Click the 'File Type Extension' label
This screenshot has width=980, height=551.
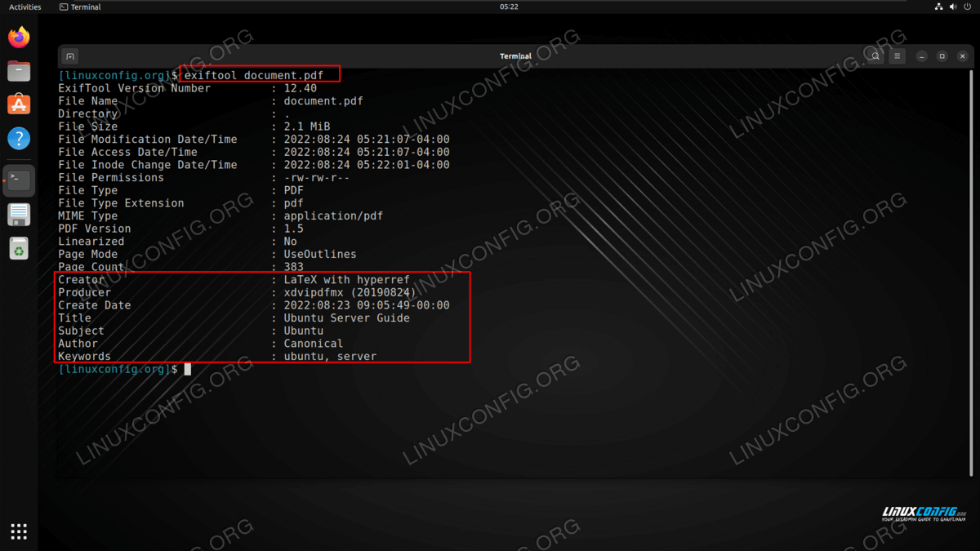121,203
